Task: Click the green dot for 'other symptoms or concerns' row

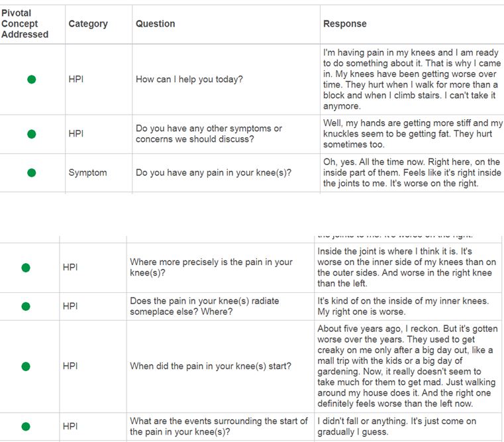Action: click(31, 134)
